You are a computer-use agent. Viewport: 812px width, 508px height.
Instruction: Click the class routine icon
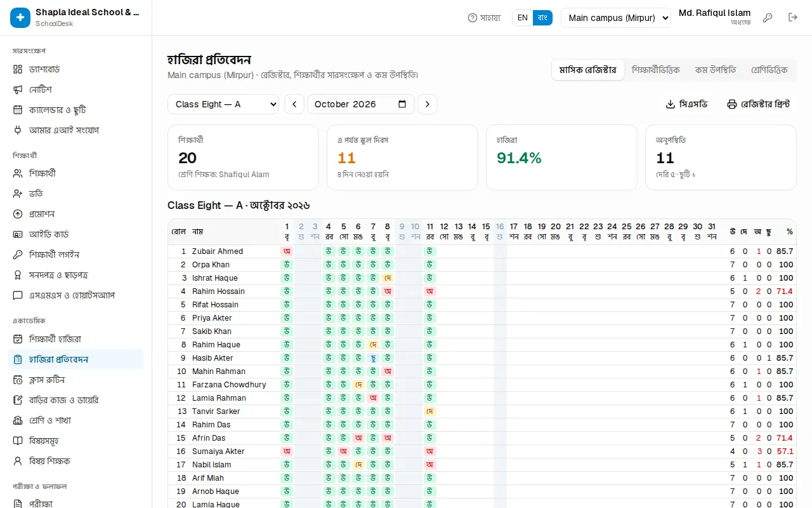tap(18, 380)
